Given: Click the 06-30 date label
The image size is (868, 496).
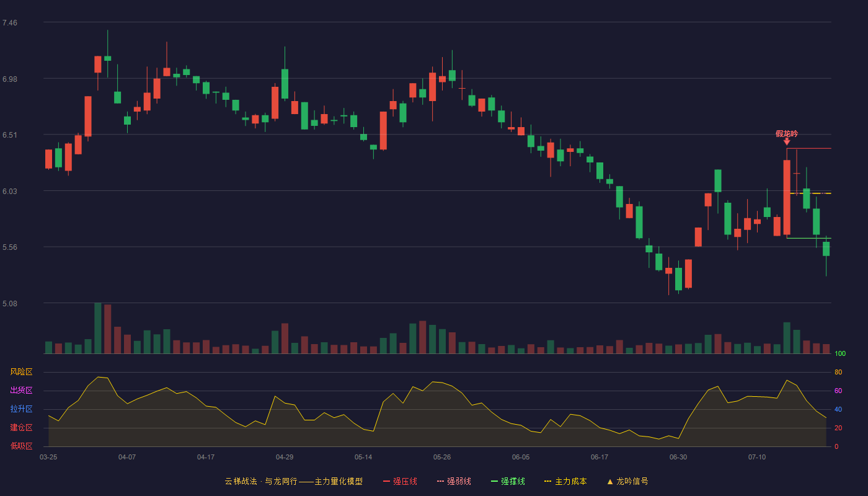Looking at the screenshot, I should 678,457.
